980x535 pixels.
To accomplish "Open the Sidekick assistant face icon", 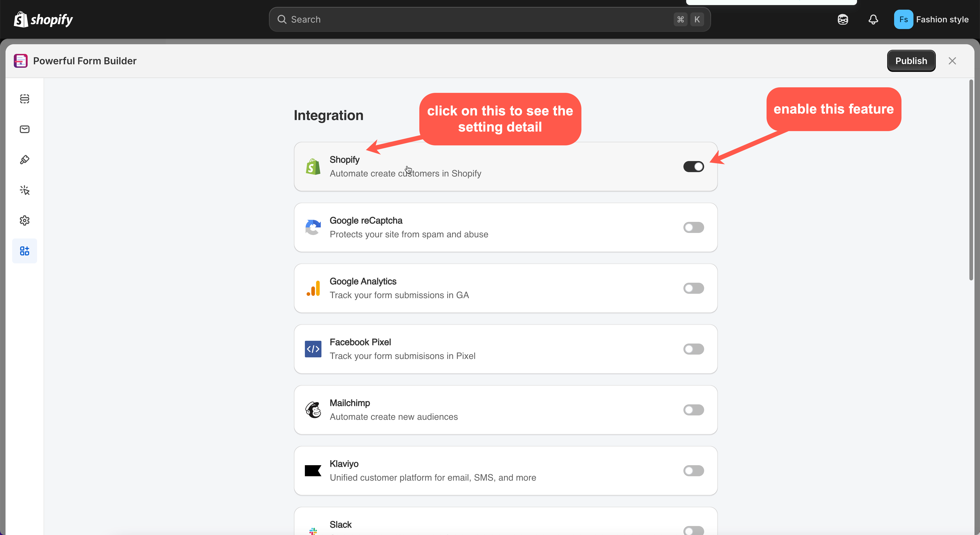I will pos(843,19).
